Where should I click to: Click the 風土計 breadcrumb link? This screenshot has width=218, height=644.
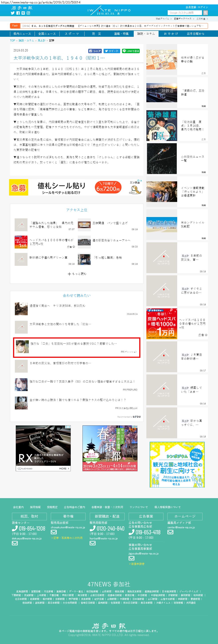click(x=41, y=41)
